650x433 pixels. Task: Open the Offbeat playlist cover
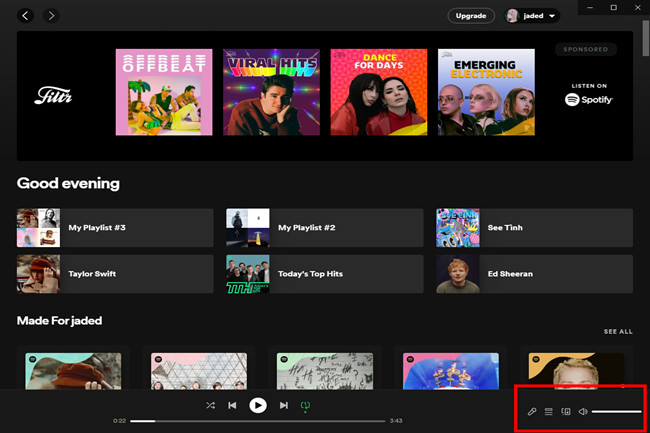pos(164,92)
